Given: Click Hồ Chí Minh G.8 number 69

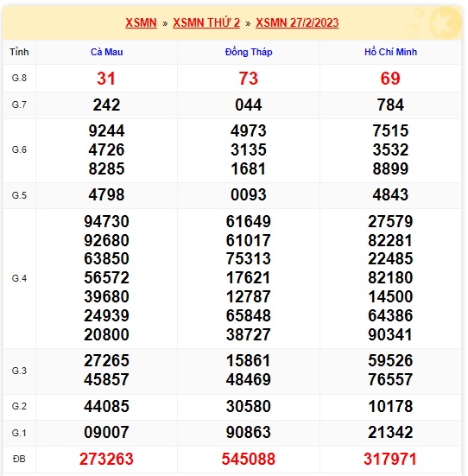Looking at the screenshot, I should [x=390, y=79].
